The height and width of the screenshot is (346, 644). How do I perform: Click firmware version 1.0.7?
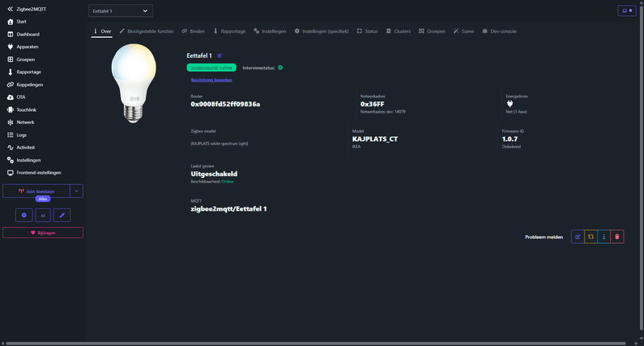[510, 139]
